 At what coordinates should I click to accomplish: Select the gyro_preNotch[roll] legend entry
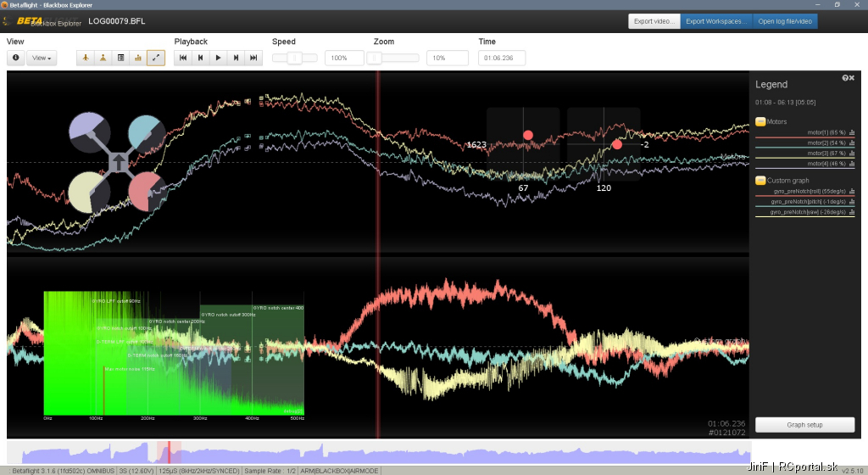805,192
